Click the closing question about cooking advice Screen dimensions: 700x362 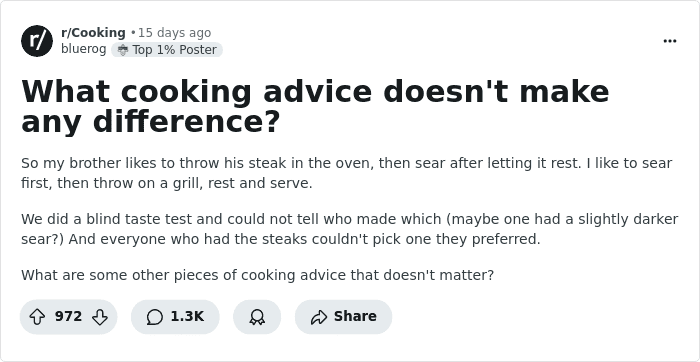click(x=258, y=275)
